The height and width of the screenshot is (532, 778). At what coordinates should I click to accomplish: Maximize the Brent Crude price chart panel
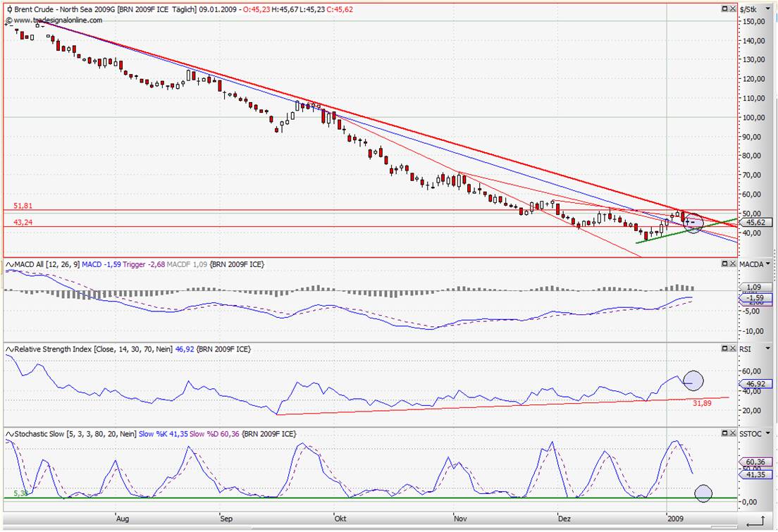(724, 9)
